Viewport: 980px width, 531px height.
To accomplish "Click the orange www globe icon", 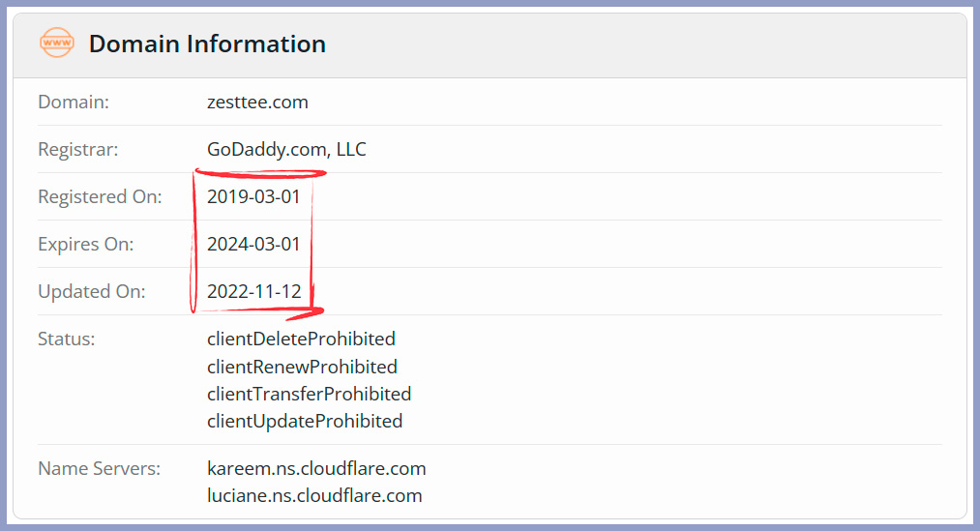I will coord(57,44).
